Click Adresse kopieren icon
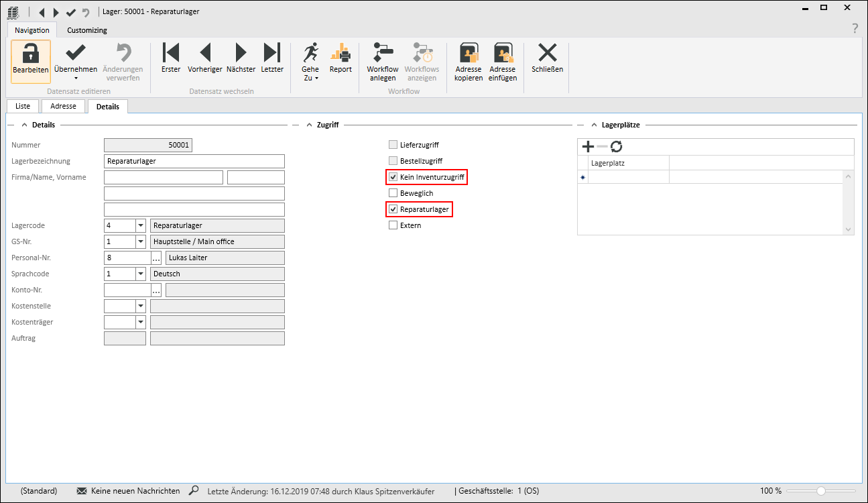The width and height of the screenshot is (868, 503). tap(469, 54)
